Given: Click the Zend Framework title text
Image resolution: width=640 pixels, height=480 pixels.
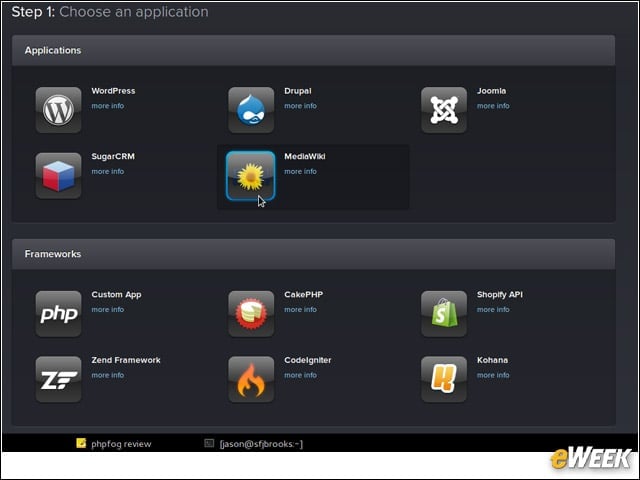Looking at the screenshot, I should click(x=126, y=360).
